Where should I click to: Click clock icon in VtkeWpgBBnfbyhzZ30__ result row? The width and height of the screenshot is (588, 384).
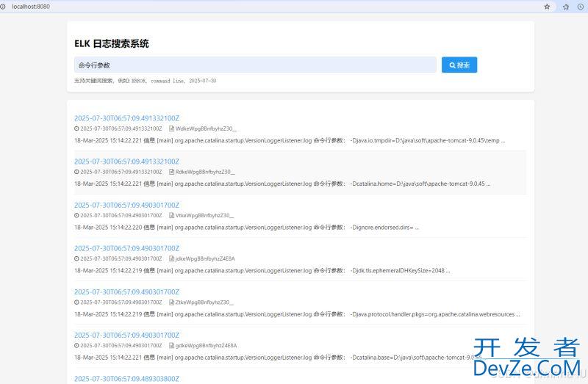tap(76, 215)
